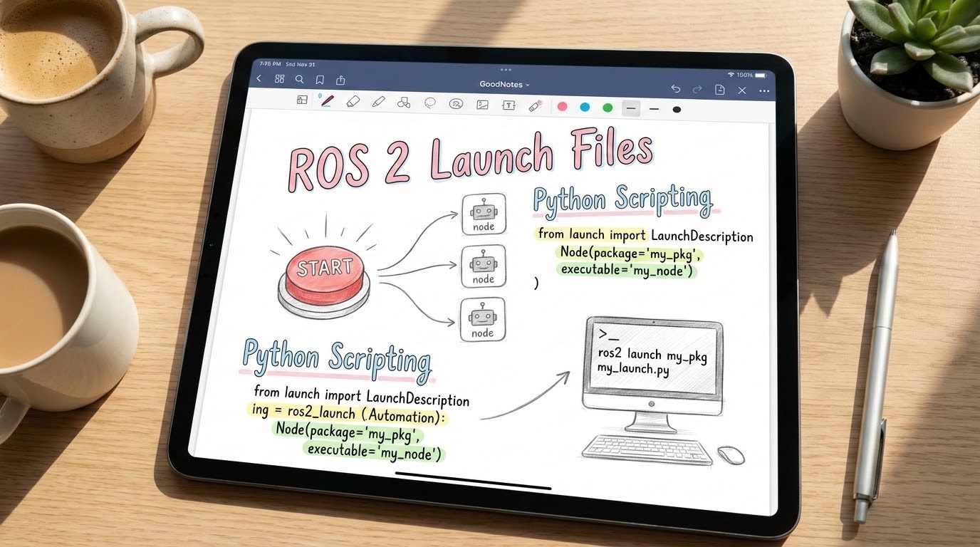The height and width of the screenshot is (547, 980).
Task: Open the three-dot more options menu
Action: tap(764, 91)
